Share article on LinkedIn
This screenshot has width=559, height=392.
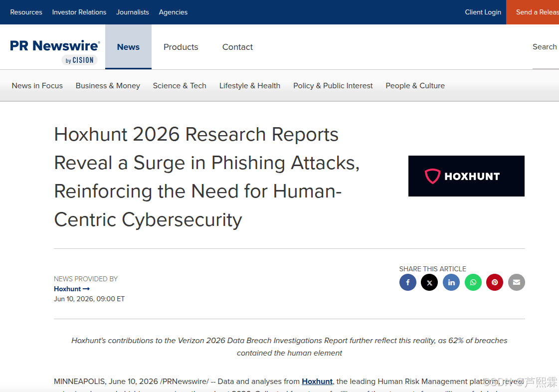pyautogui.click(x=451, y=282)
